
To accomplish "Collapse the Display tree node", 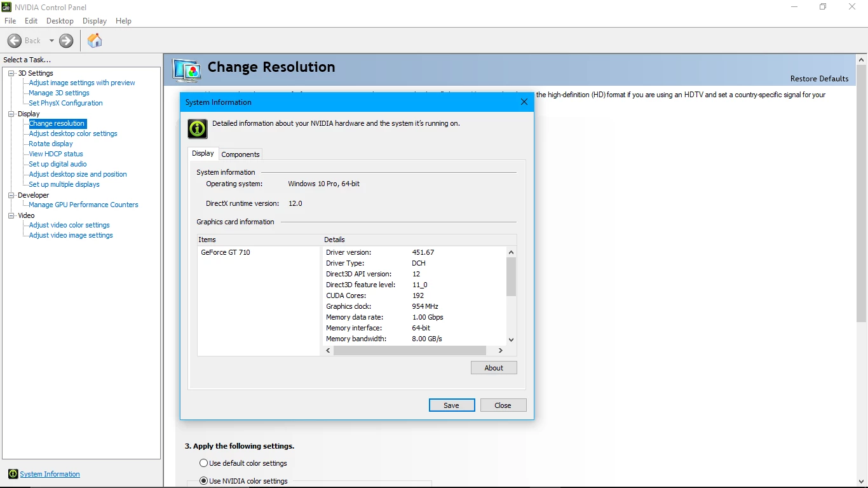I will coord(11,114).
